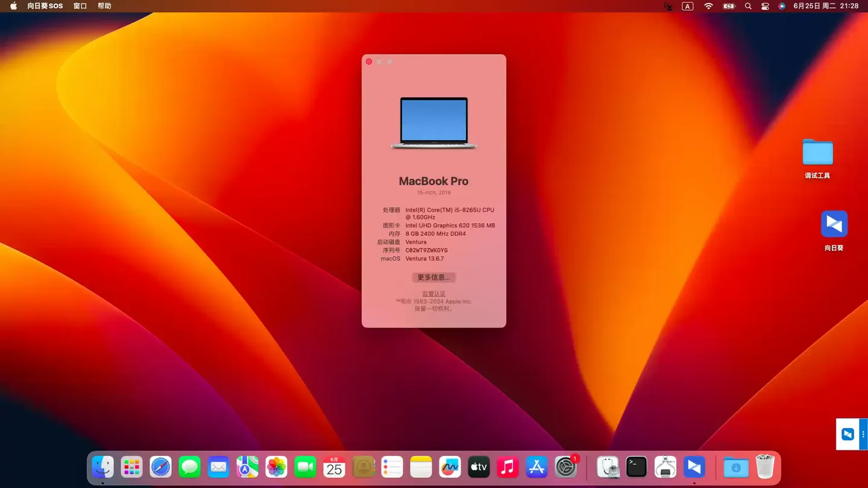Click the 向日葵 desktop app icon

[834, 224]
